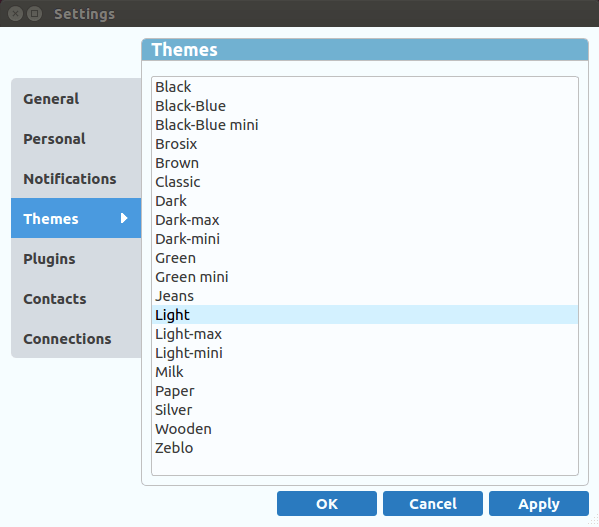The image size is (599, 527).
Task: Open the General settings tab
Action: point(76,99)
